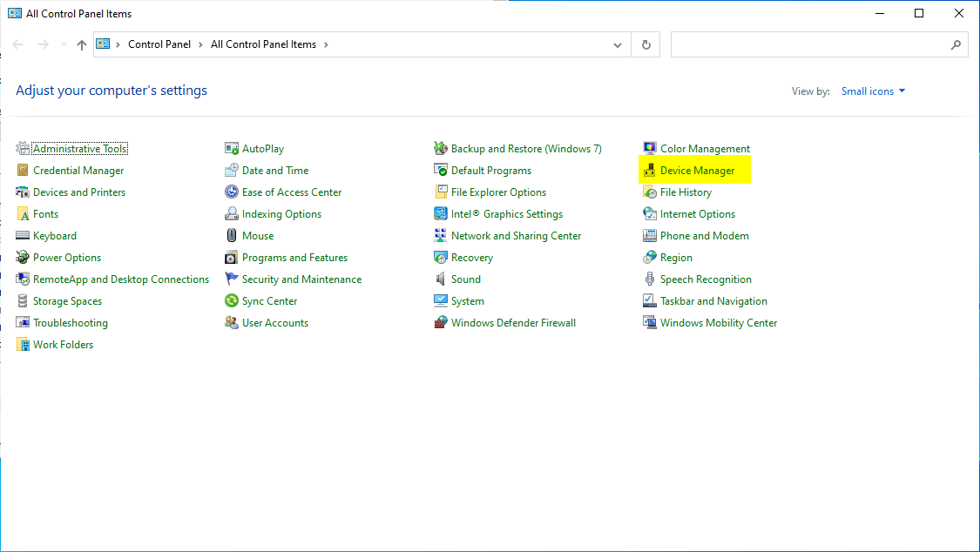This screenshot has width=980, height=552.
Task: Open the recent locations dropdown arrow
Action: coord(64,44)
